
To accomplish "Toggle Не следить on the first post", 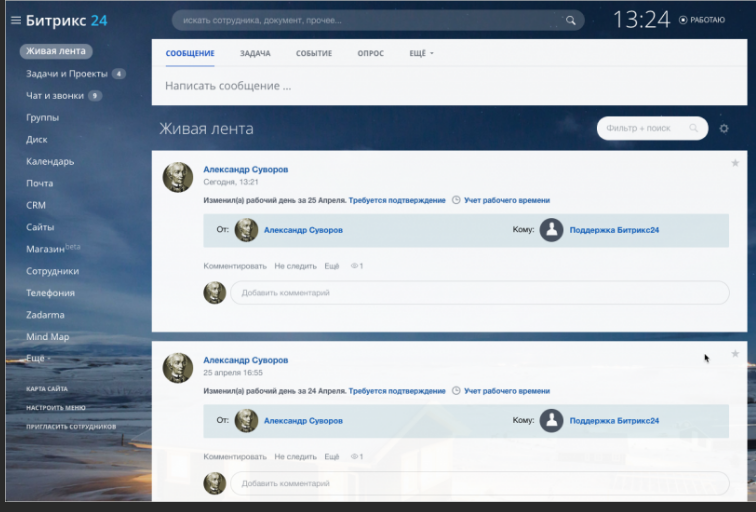I will (x=295, y=266).
